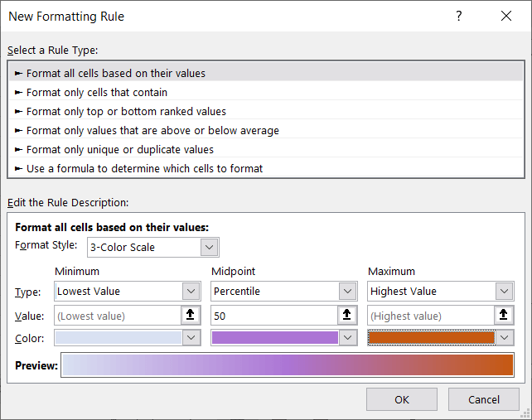Screen dimensions: 532x420
Task: Close the New Formatting Rule dialog
Action: [x=506, y=16]
